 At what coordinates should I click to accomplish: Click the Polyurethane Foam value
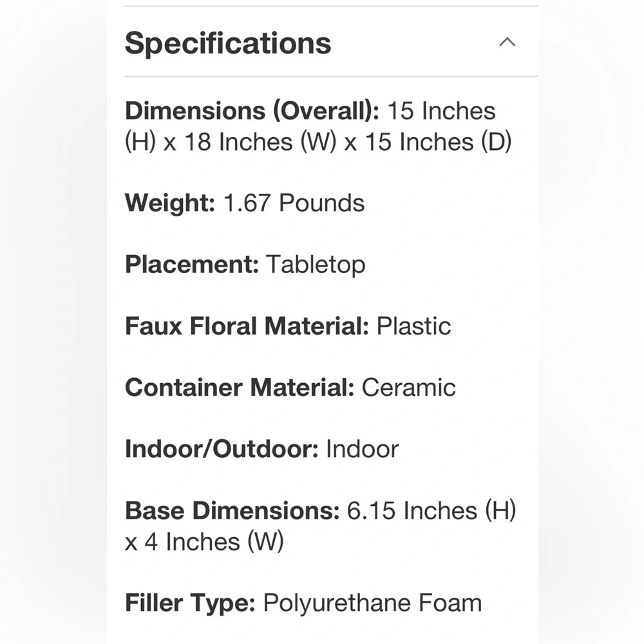(x=372, y=603)
